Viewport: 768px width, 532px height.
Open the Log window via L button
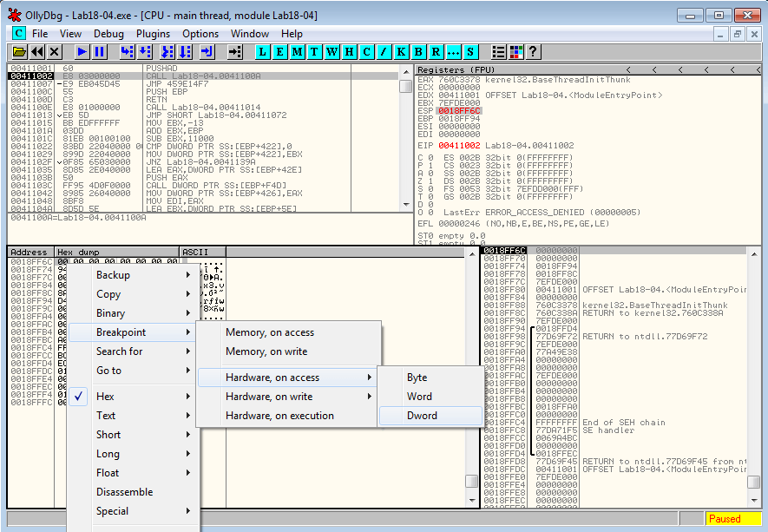[262, 52]
